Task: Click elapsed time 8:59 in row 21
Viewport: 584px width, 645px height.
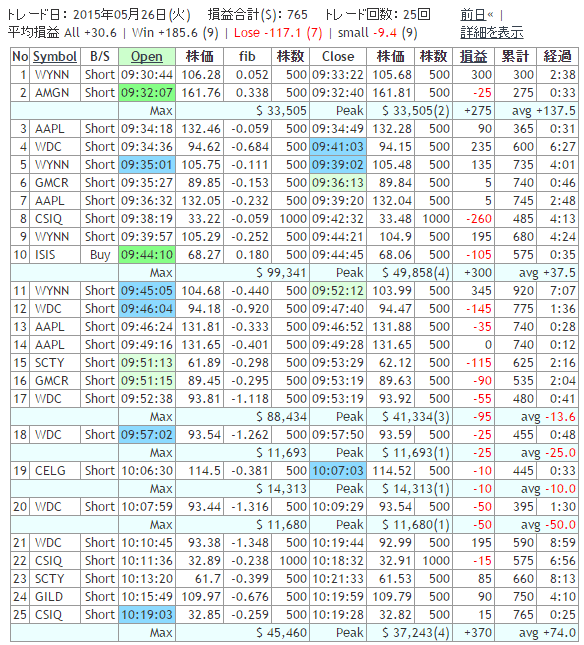Action: click(x=563, y=543)
